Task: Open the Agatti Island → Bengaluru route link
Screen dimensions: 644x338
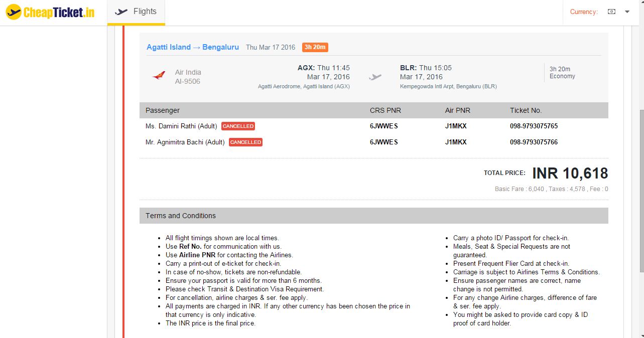Action: [x=193, y=47]
